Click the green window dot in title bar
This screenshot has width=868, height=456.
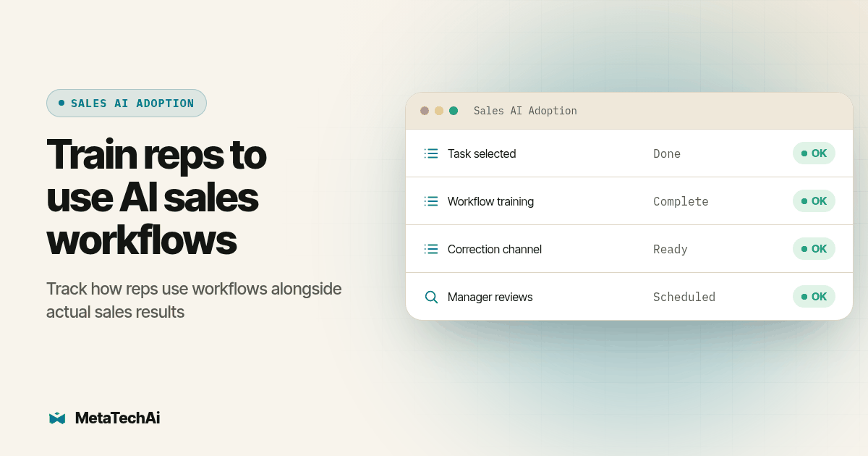454,111
